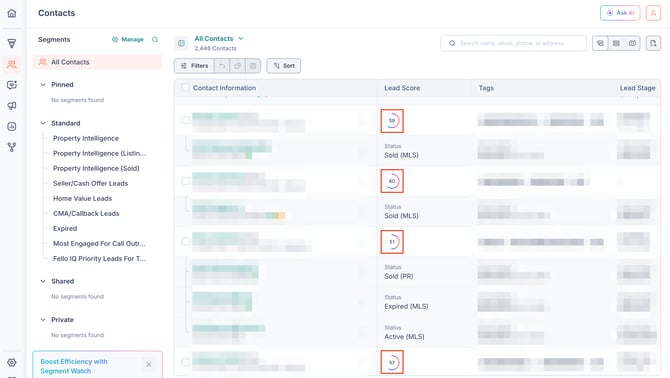Click the search icon next to Manage
Screen dimensions: 670x378
point(155,39)
